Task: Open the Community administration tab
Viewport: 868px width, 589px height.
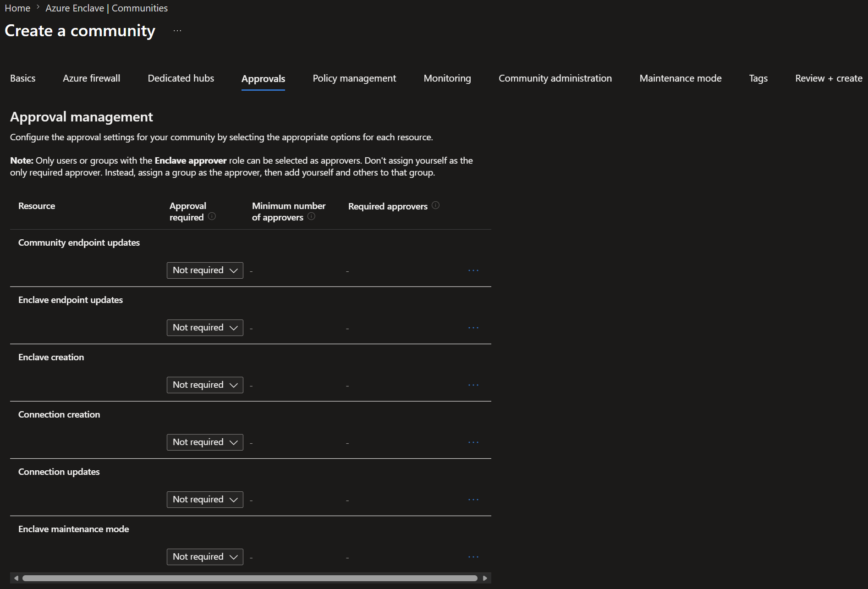Action: pyautogui.click(x=555, y=78)
